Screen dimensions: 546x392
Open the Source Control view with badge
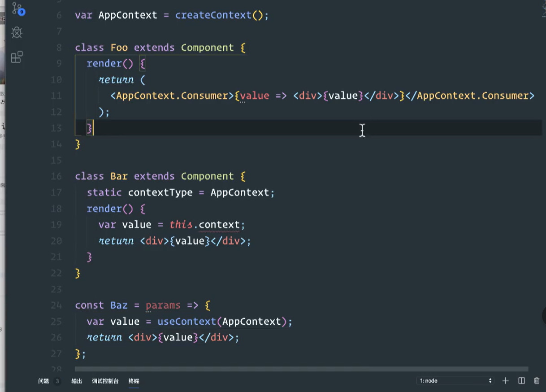tap(17, 9)
